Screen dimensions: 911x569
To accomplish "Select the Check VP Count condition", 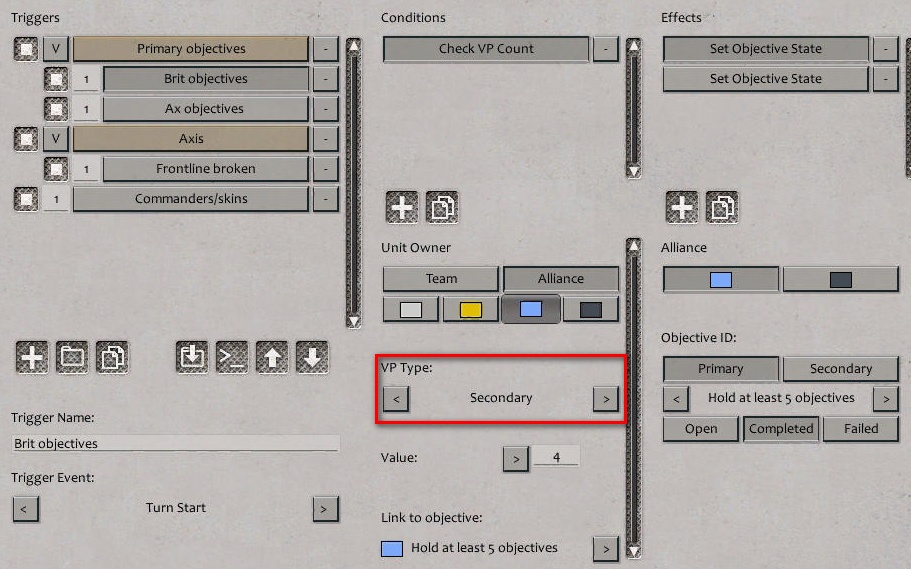I will 486,49.
